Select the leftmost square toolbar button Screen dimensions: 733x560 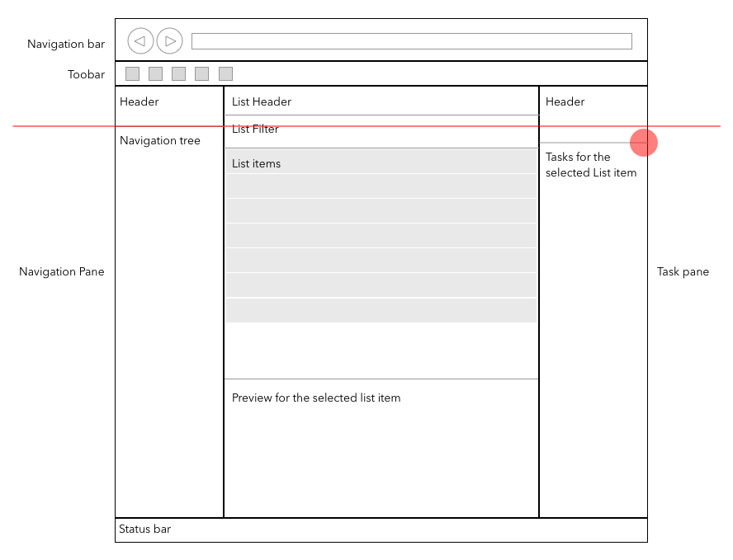click(x=132, y=73)
